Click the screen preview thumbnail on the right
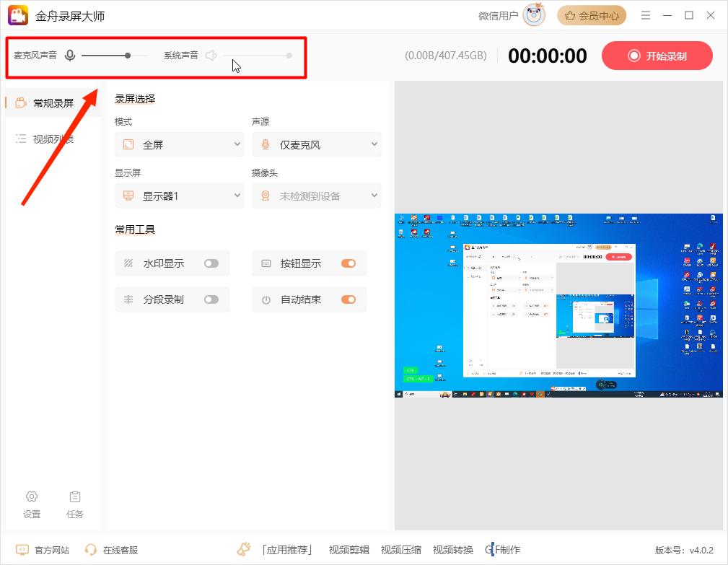This screenshot has width=728, height=565. pos(558,305)
